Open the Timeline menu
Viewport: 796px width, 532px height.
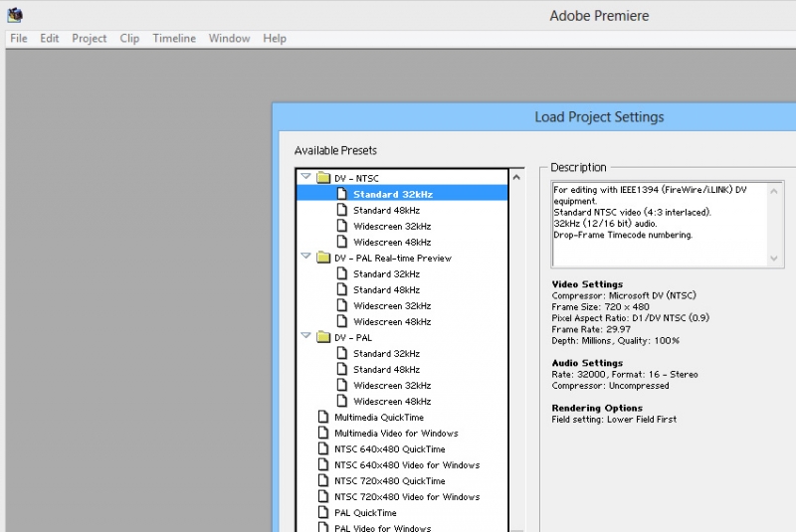click(x=173, y=39)
